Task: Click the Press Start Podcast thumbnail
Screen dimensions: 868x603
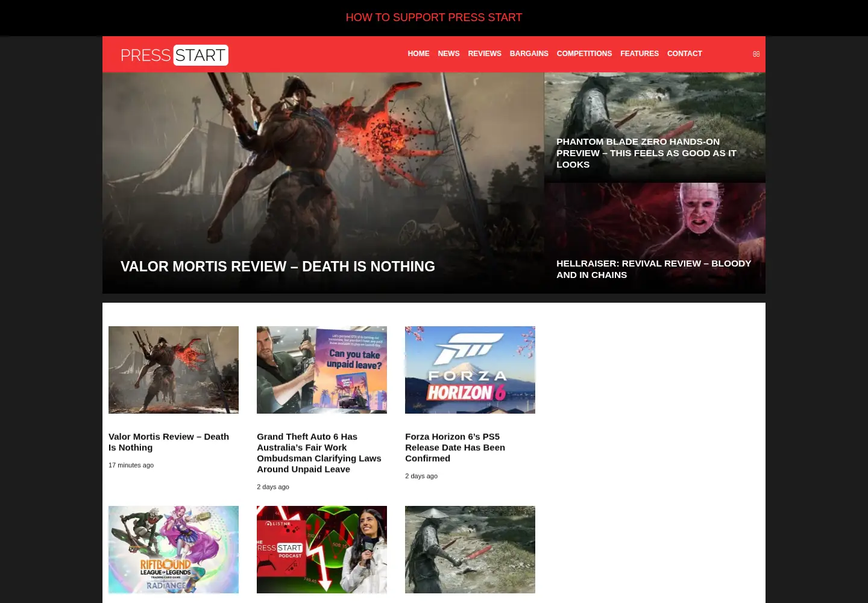Action: tap(322, 549)
